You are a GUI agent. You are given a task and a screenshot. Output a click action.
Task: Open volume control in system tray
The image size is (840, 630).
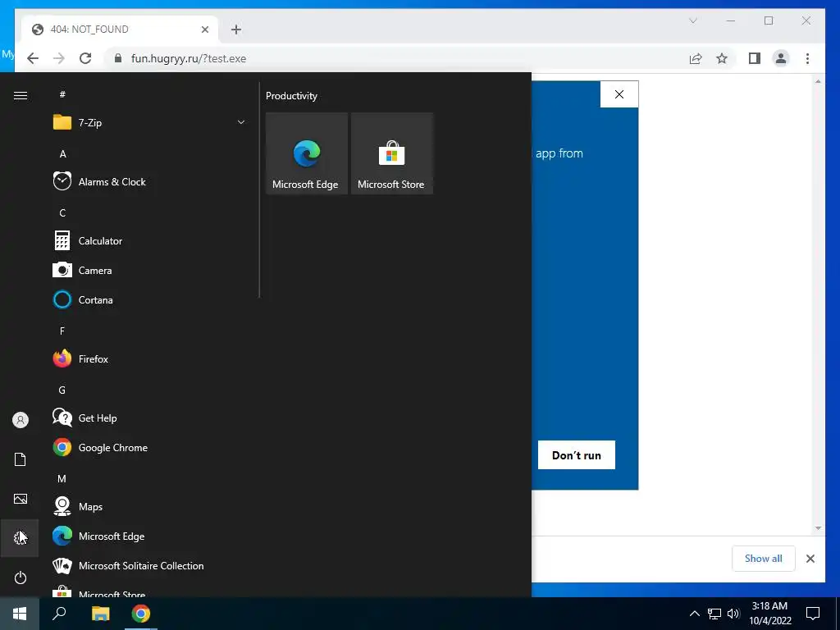733,614
